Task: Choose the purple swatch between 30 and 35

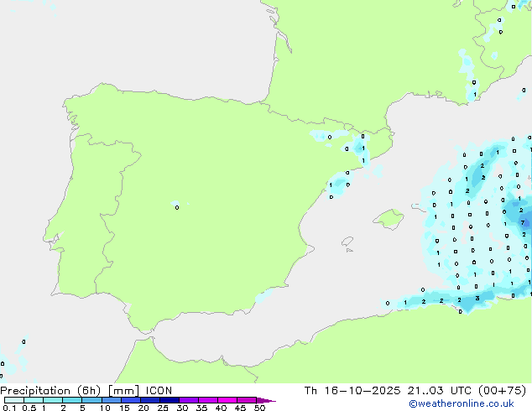Action: [x=189, y=400]
